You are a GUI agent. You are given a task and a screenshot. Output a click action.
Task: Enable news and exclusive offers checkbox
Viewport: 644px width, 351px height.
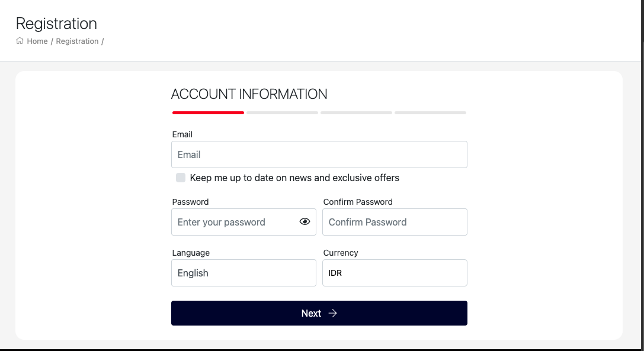click(181, 178)
